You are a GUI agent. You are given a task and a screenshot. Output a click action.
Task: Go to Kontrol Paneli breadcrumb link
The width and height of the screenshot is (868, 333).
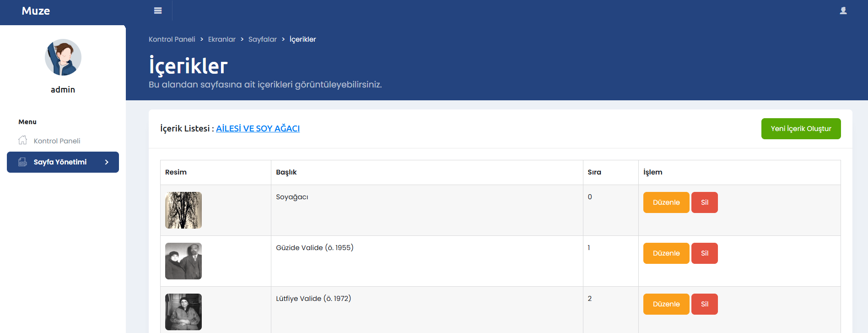point(172,39)
